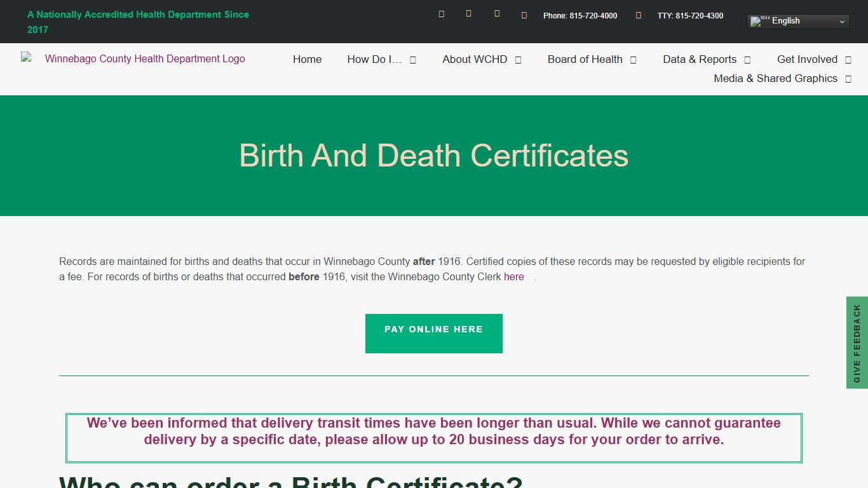Viewport: 868px width, 488px height.
Task: Click the English language flag icon
Action: point(759,21)
